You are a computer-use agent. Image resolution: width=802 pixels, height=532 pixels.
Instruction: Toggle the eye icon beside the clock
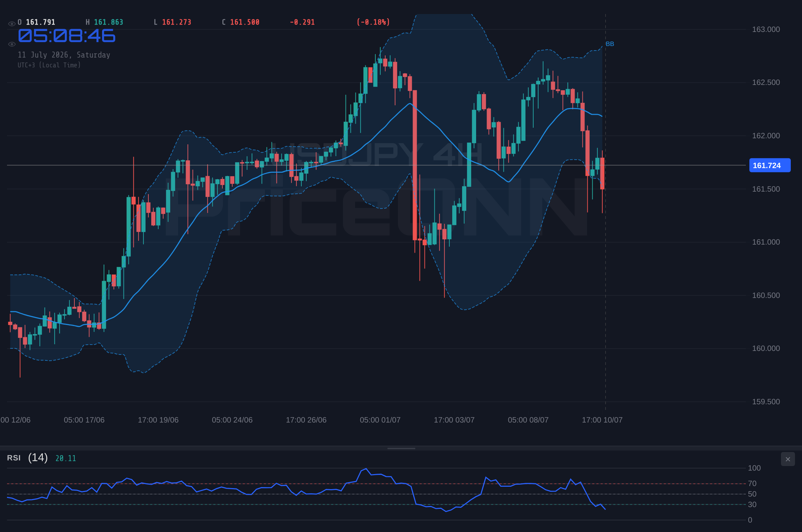click(12, 44)
